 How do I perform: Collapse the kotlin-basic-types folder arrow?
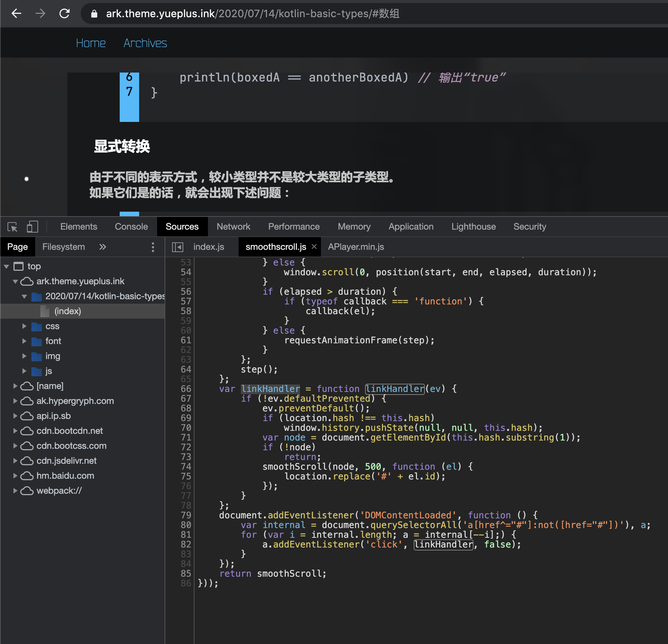click(x=24, y=296)
